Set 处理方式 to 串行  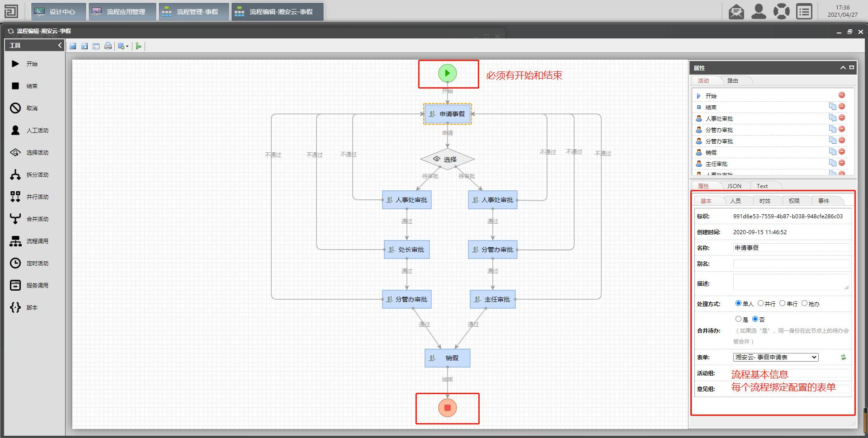click(782, 303)
